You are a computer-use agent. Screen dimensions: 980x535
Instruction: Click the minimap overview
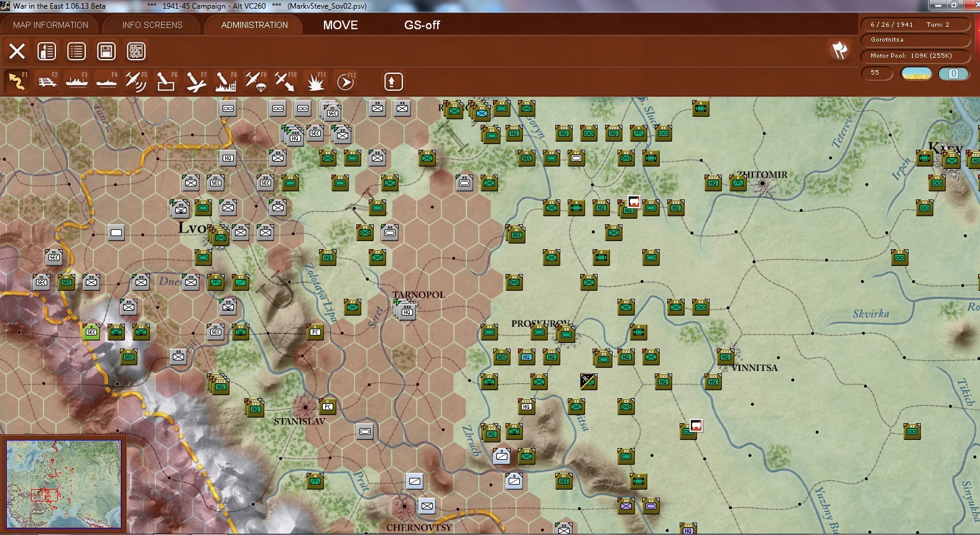pyautogui.click(x=64, y=484)
